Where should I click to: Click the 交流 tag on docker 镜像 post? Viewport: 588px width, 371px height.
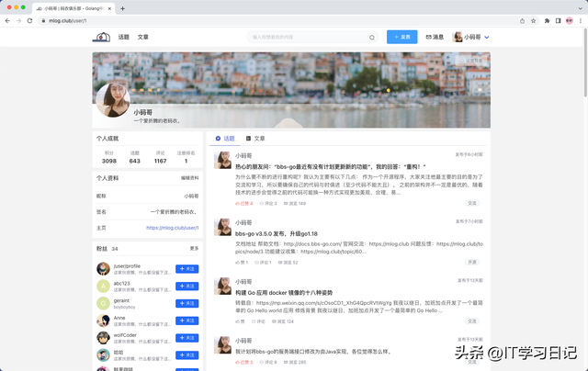(472, 321)
